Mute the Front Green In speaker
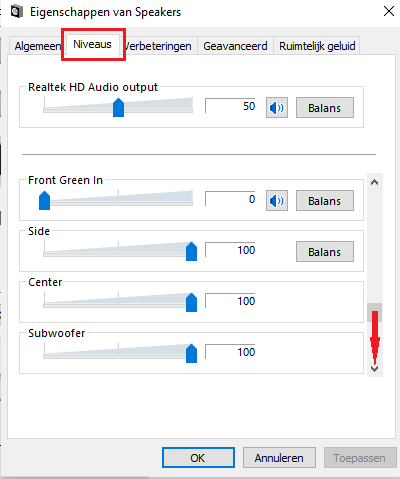This screenshot has height=479, width=400. tap(277, 201)
